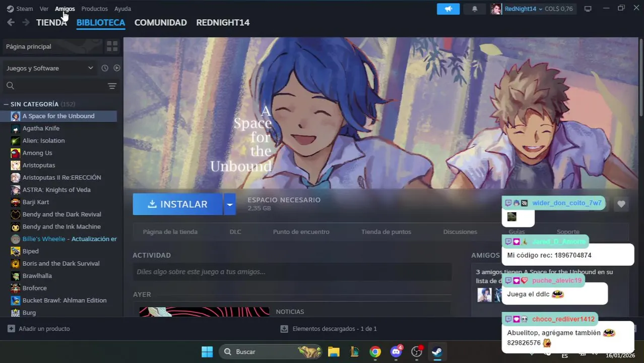Click the Steam taskbar icon
The height and width of the screenshot is (363, 644).
click(437, 351)
